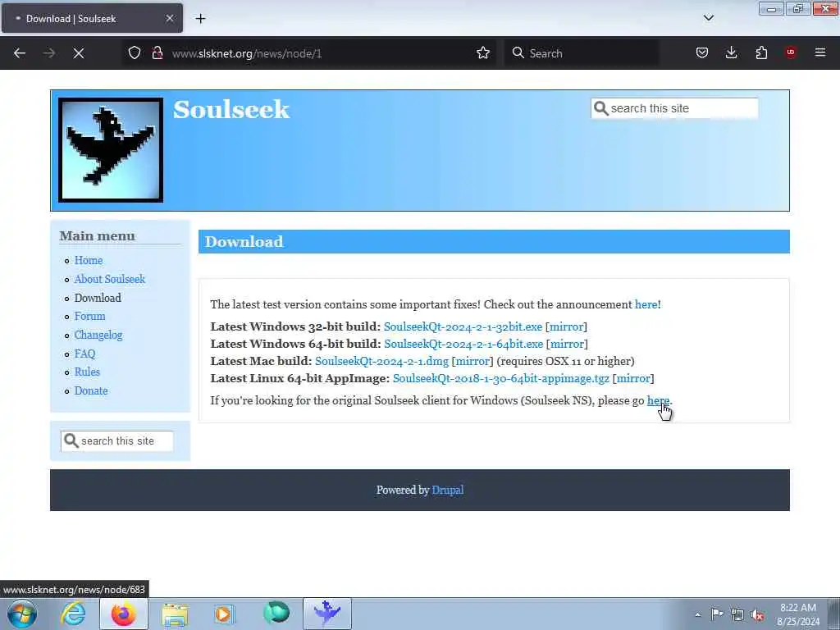The height and width of the screenshot is (630, 840).
Task: Minimize the Firefox window
Action: pyautogui.click(x=771, y=8)
